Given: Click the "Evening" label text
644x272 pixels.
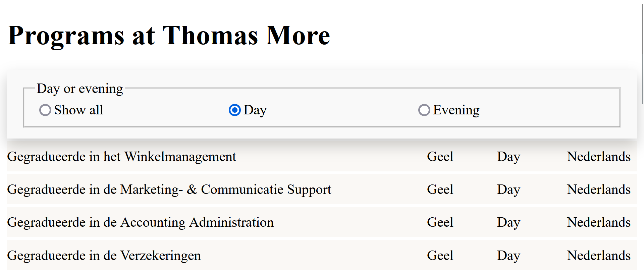Looking at the screenshot, I should coord(456,110).
